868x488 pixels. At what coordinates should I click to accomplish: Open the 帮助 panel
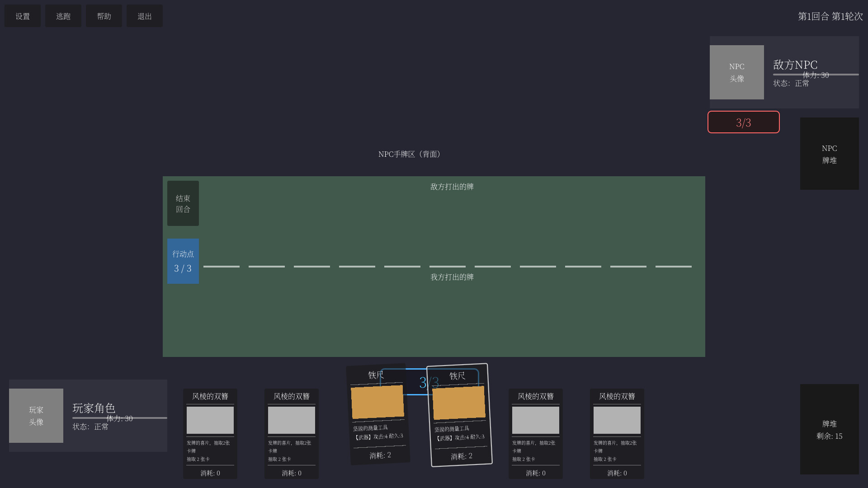[104, 15]
